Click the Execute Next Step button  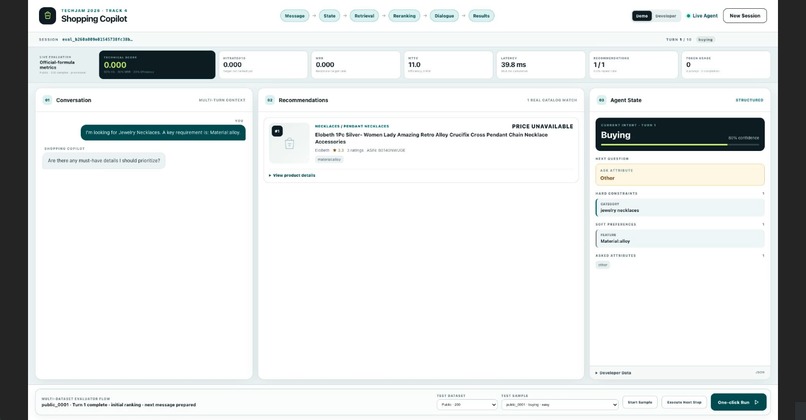click(x=684, y=403)
